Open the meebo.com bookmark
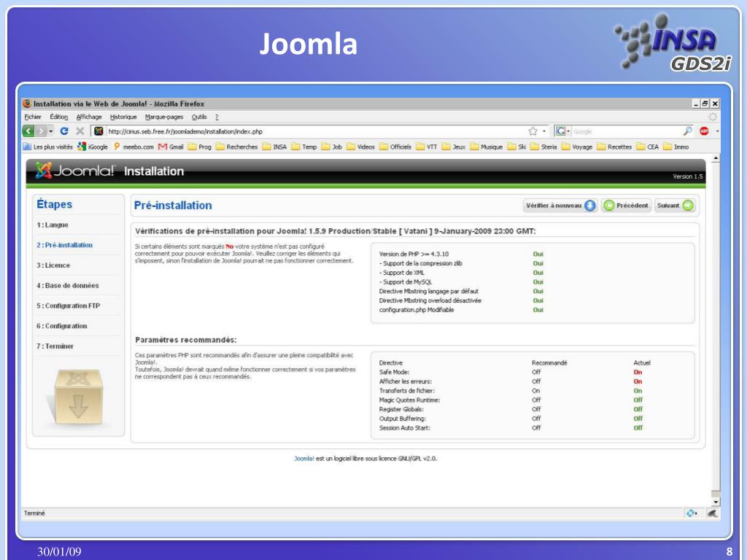 click(133, 147)
